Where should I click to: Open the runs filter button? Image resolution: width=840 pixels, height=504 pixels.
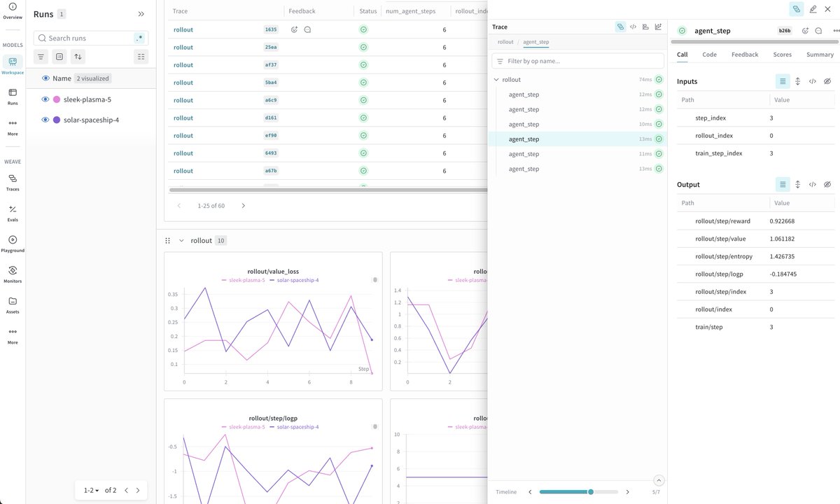(x=41, y=57)
